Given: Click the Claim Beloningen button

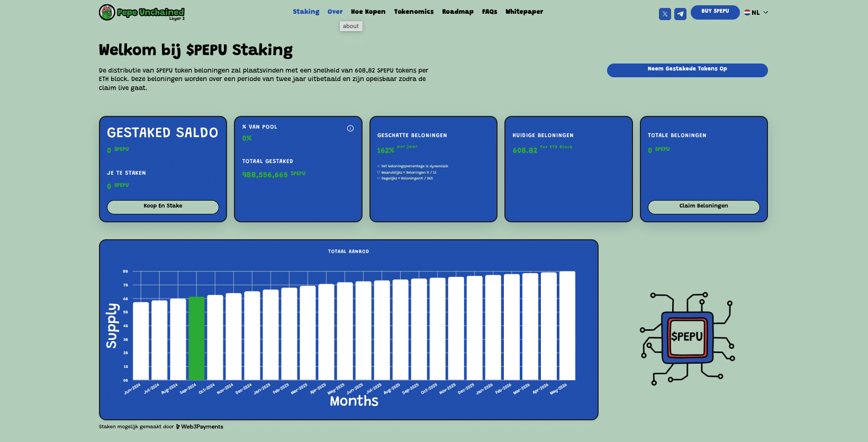Looking at the screenshot, I should pos(703,207).
